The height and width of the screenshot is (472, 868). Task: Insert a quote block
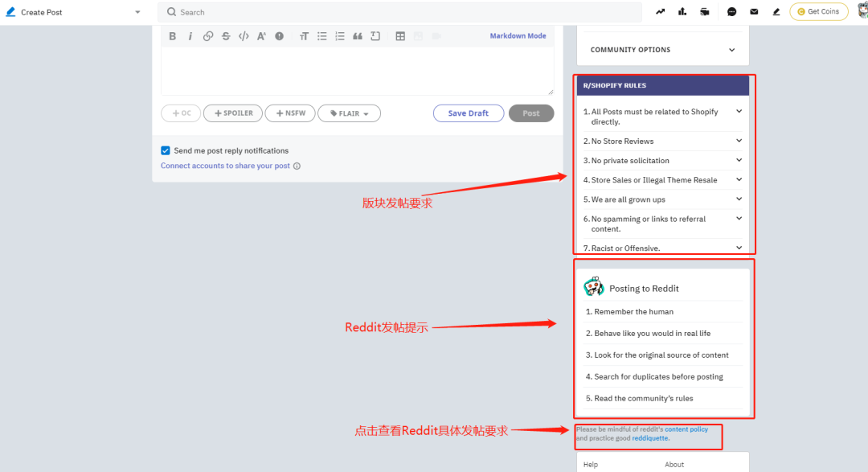[x=358, y=36]
